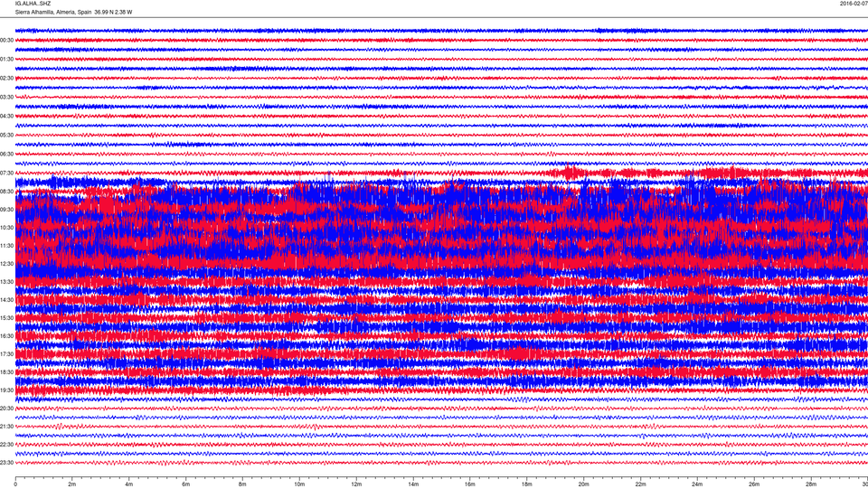Click the '11:30' time label
868x488 pixels.
click(6, 246)
